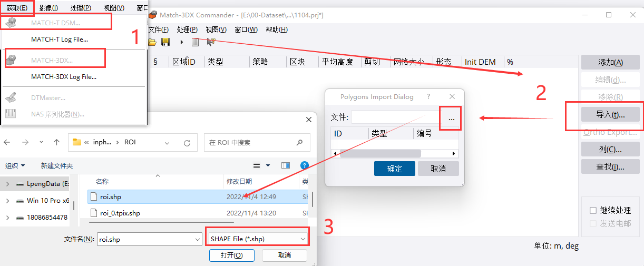644x266 pixels.
Task: Click the view list layout icon
Action: [257, 165]
